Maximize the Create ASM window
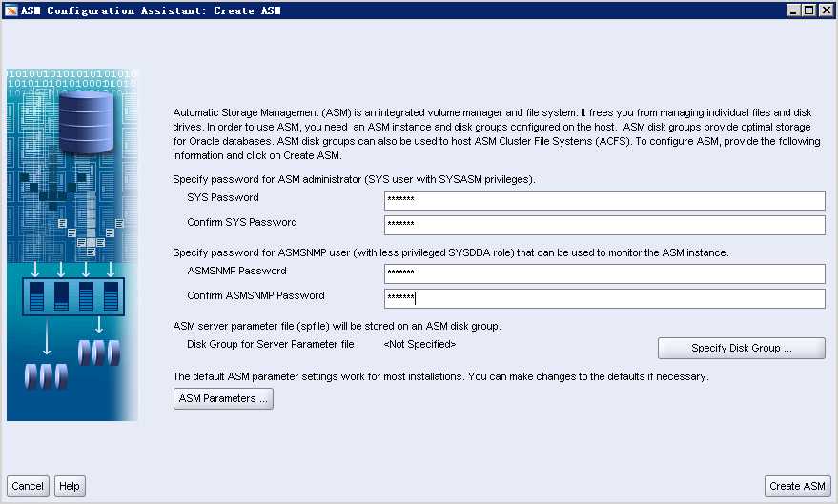The image size is (838, 504). click(x=809, y=10)
